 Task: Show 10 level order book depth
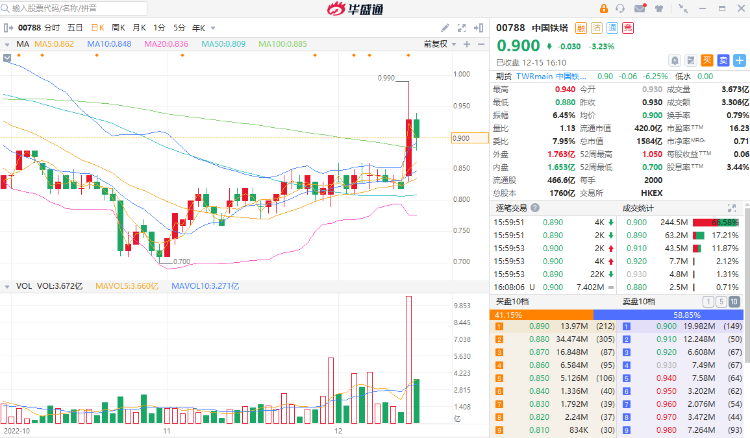click(734, 302)
